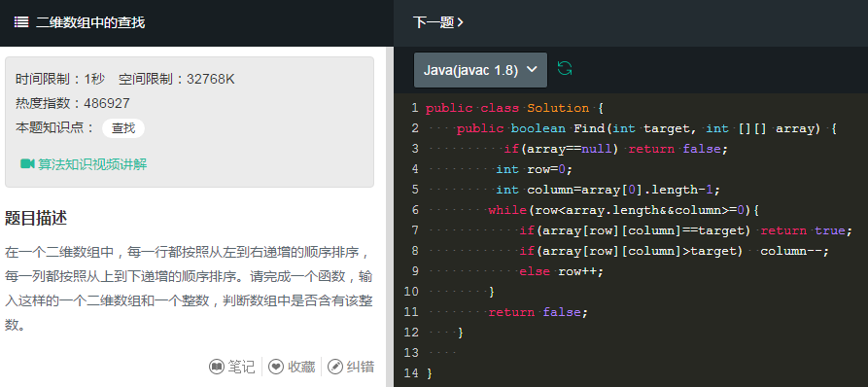This screenshot has width=868, height=387.
Task: Click the array==null check line
Action: click(615, 149)
